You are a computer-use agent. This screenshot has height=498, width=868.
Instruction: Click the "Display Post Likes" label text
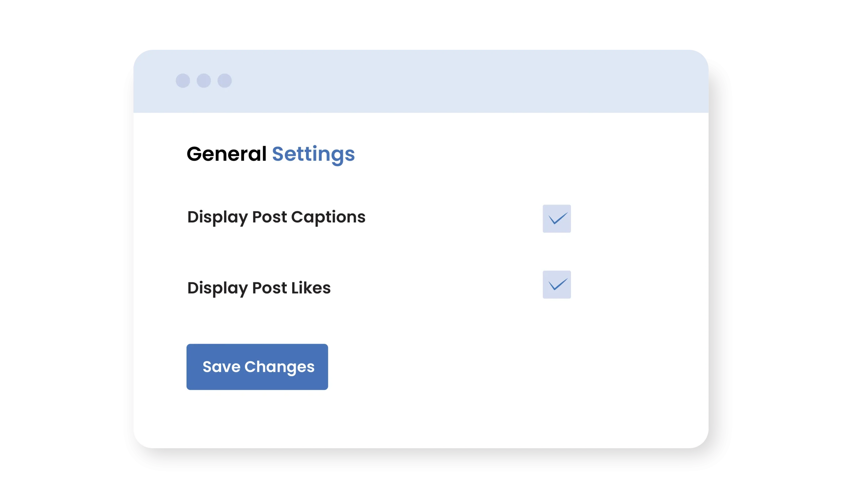pyautogui.click(x=259, y=288)
